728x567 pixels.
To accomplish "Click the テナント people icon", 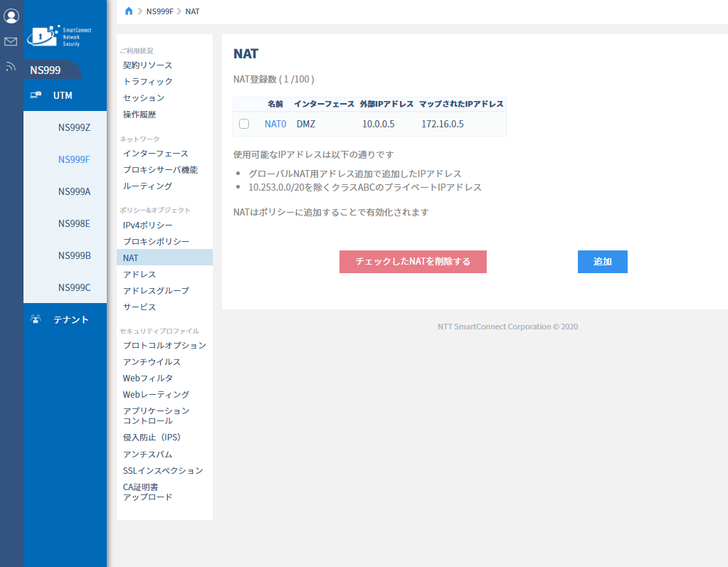I will (36, 319).
